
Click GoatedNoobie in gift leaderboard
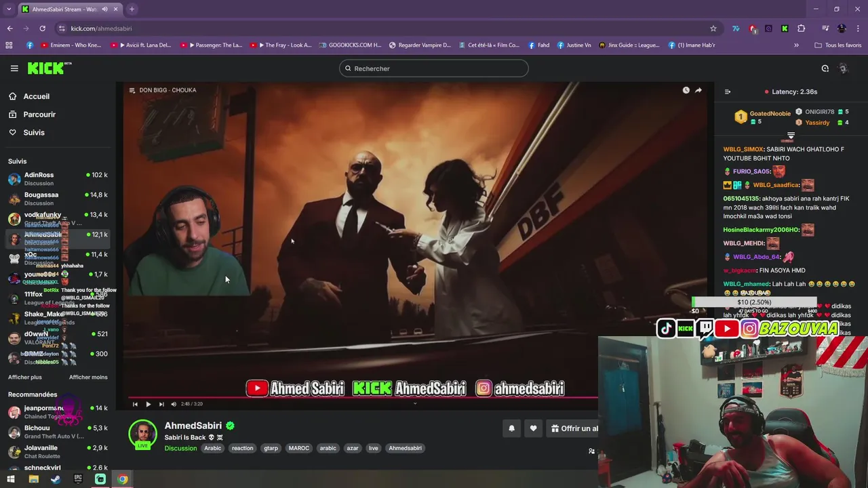[x=770, y=114]
